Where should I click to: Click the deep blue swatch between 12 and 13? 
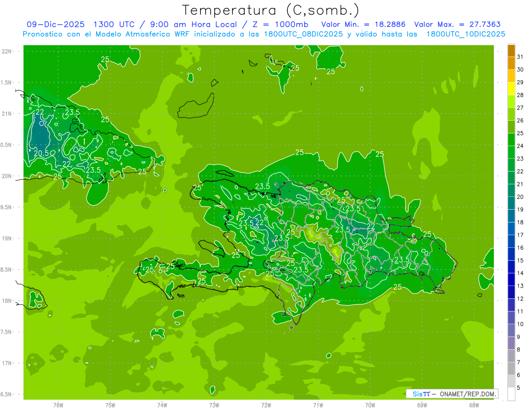pyautogui.click(x=511, y=292)
